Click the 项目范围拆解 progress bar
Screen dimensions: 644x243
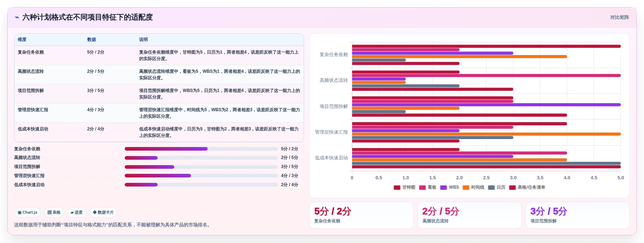pyautogui.click(x=201, y=167)
